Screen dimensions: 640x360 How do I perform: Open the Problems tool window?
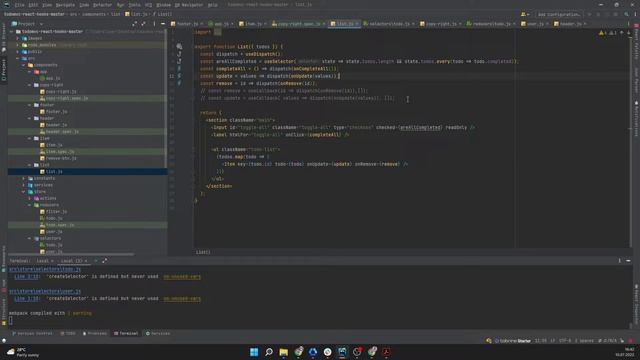[95, 333]
